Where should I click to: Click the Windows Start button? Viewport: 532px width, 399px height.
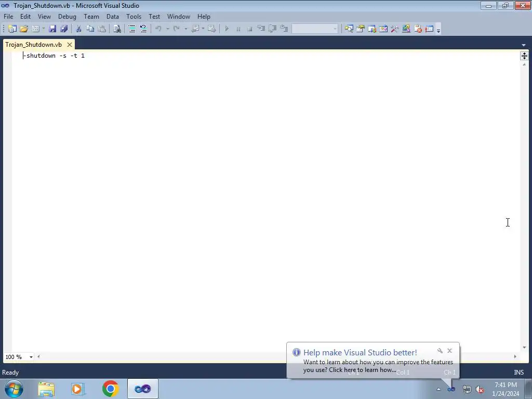pyautogui.click(x=14, y=389)
